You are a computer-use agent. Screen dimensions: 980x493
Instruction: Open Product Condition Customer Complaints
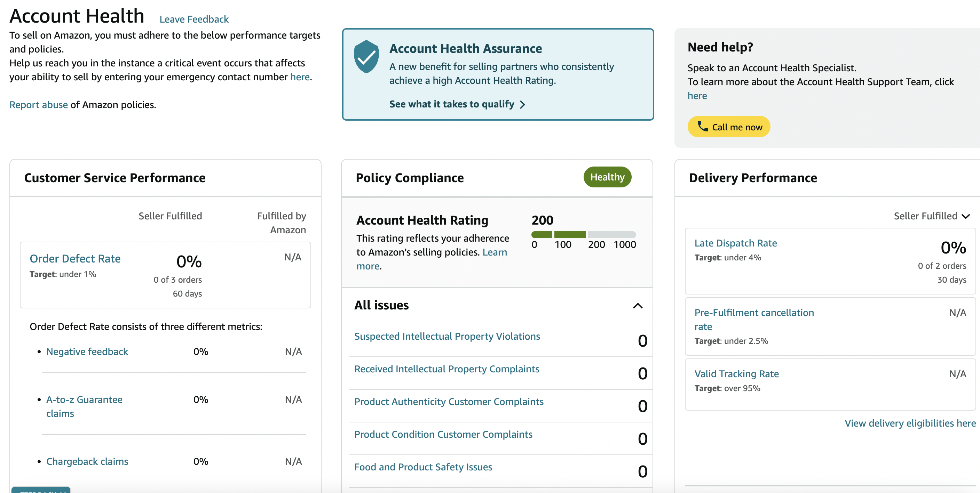tap(443, 435)
